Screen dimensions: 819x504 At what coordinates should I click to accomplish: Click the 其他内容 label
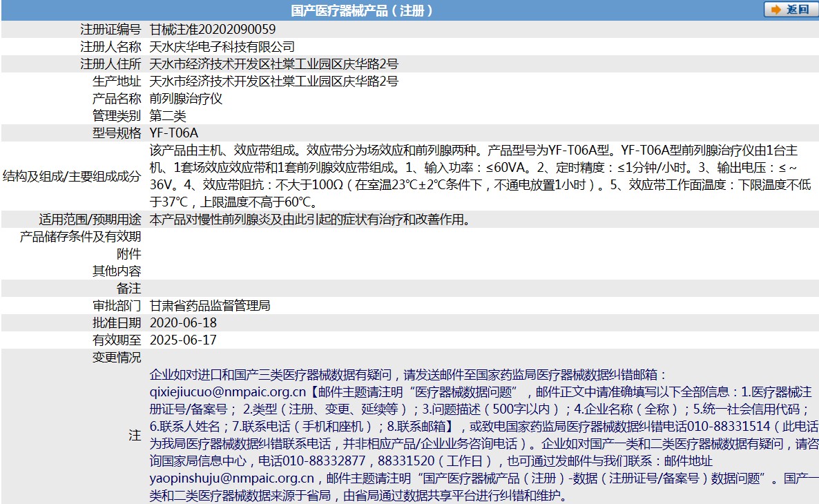point(117,271)
